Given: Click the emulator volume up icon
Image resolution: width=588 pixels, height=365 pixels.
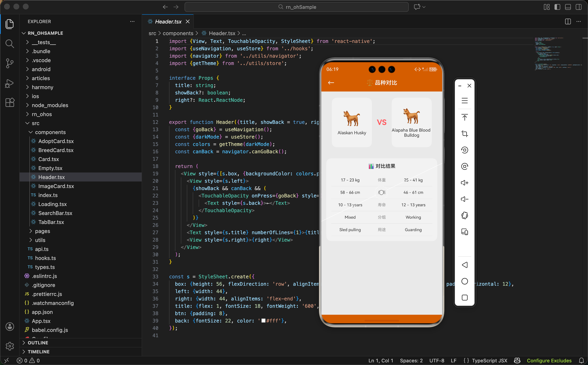Looking at the screenshot, I should [464, 183].
